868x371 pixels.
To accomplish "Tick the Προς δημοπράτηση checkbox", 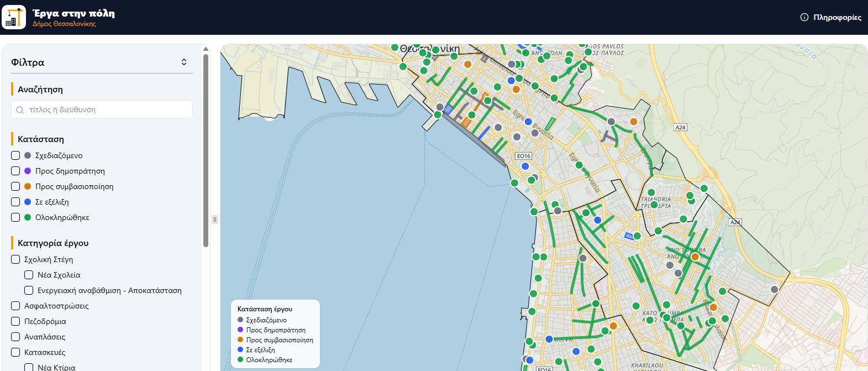I will pos(15,171).
